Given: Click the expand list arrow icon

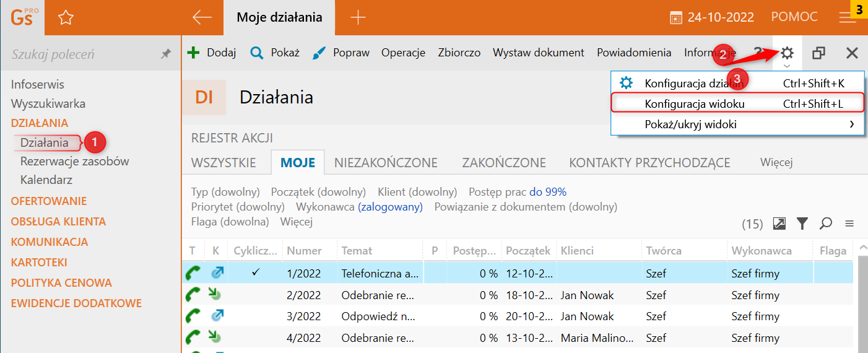Looking at the screenshot, I should coord(779,224).
